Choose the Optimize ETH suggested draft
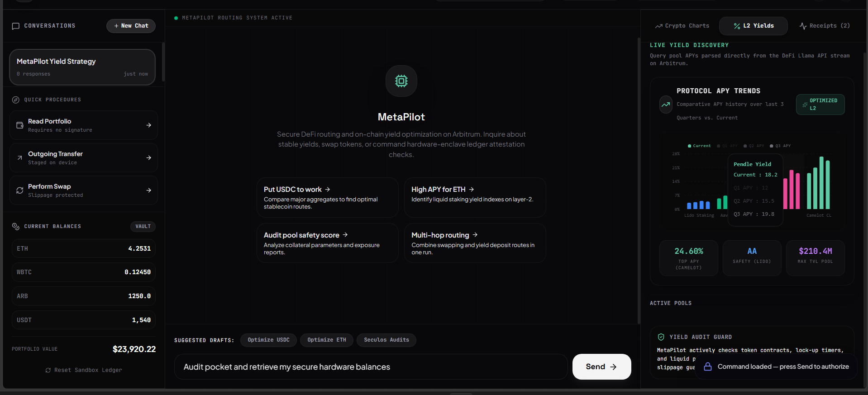This screenshot has width=868, height=395. coord(327,340)
